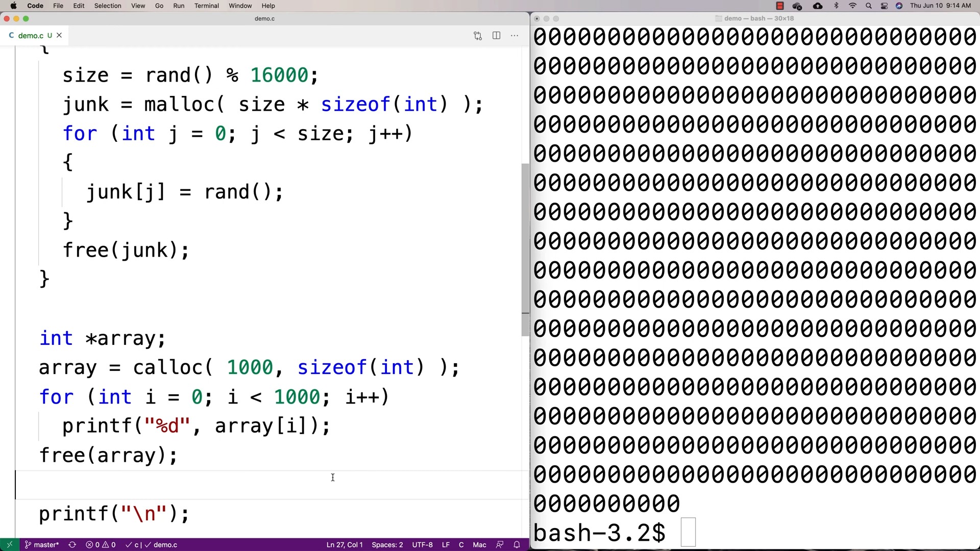Open remote window indicator in status bar
The image size is (980, 551).
click(x=9, y=544)
